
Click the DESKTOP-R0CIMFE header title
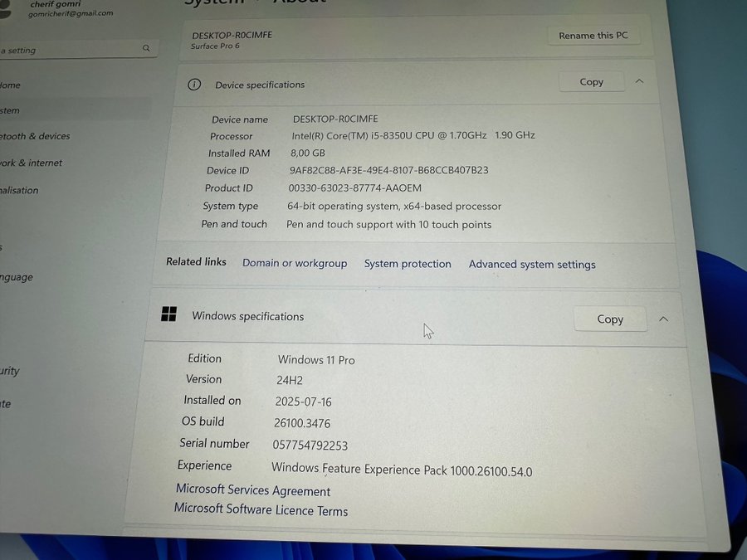pyautogui.click(x=232, y=35)
